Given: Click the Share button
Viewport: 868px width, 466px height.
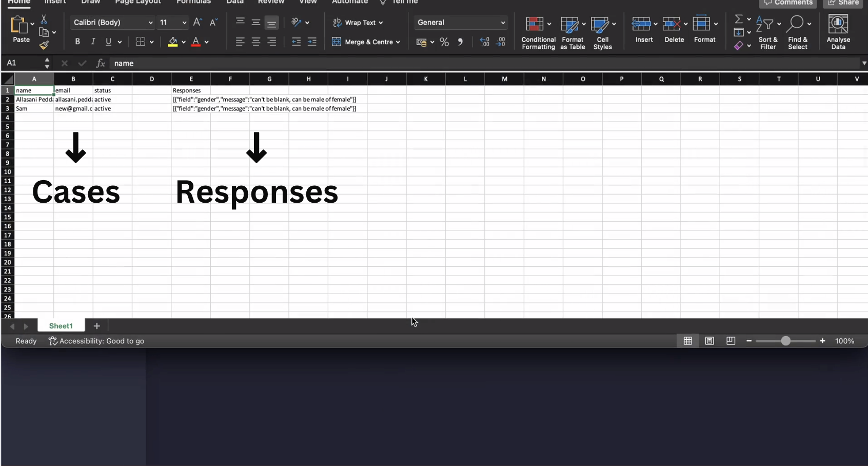Looking at the screenshot, I should click(x=843, y=3).
